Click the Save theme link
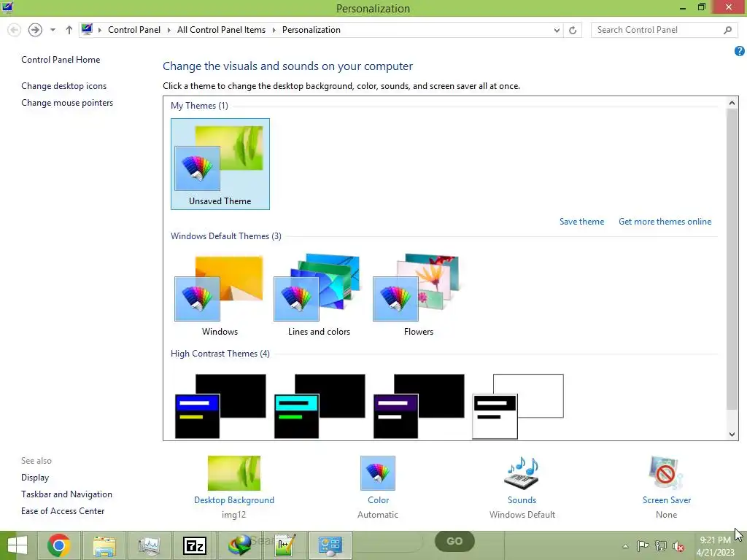Viewport: 747px width, 560px height. 581,222
